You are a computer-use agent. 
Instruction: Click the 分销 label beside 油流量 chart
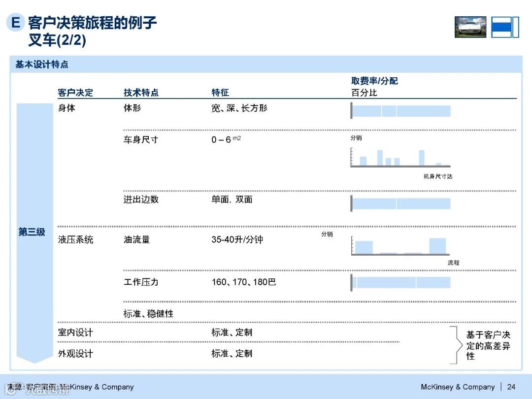(x=327, y=234)
